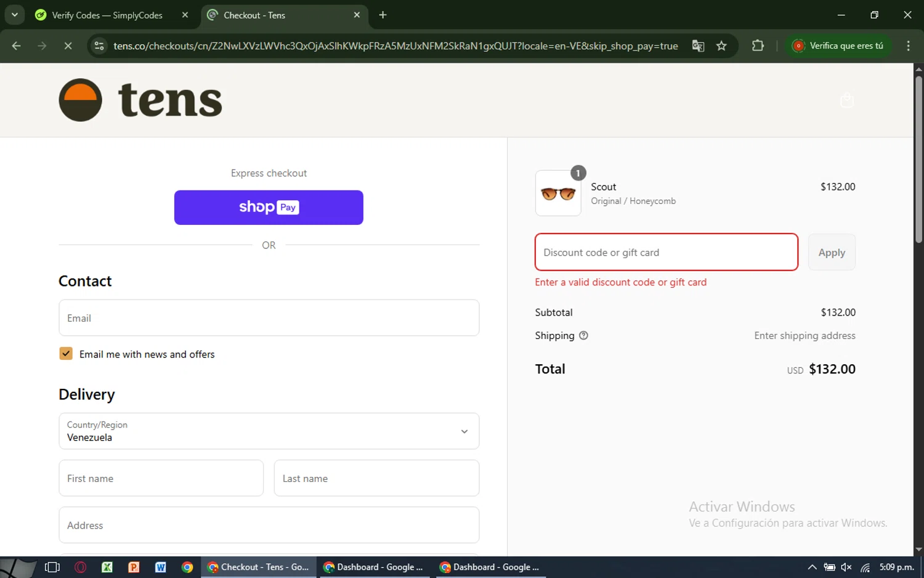View site information icon in address bar
This screenshot has height=578, width=924.
coord(99,46)
